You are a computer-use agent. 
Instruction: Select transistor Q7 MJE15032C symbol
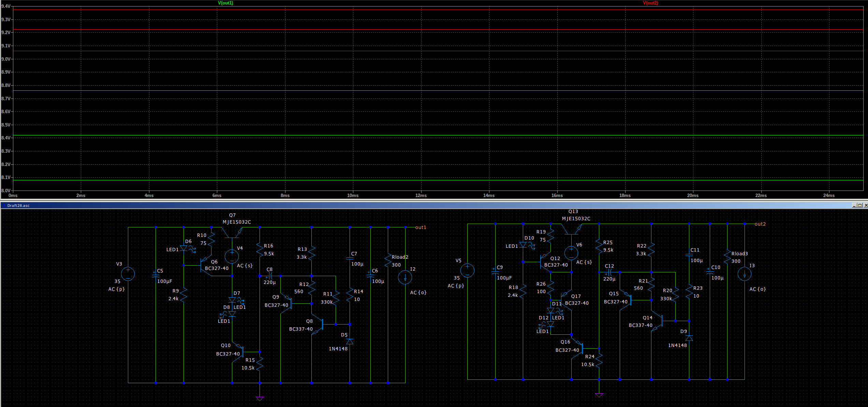point(232,232)
